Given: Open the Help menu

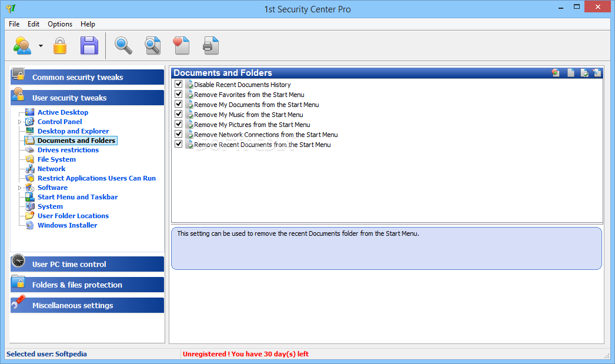Looking at the screenshot, I should pyautogui.click(x=88, y=24).
